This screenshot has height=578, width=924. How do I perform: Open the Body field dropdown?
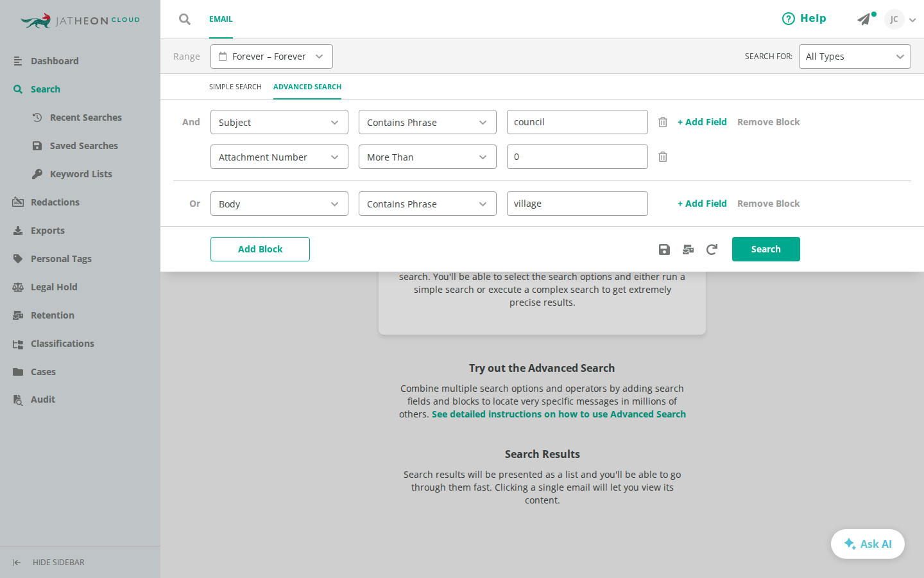click(x=279, y=204)
